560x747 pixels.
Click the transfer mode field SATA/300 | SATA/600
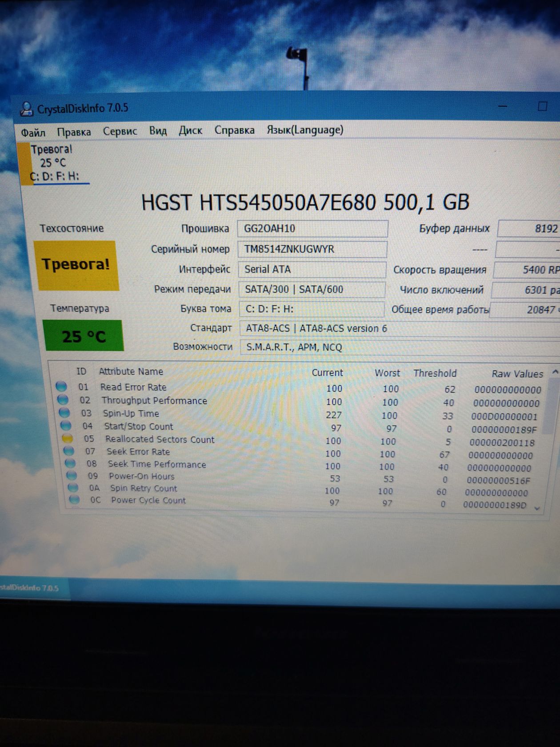pyautogui.click(x=312, y=289)
